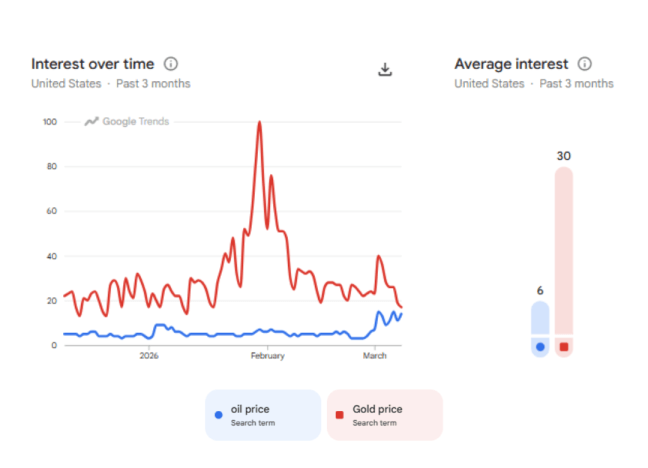648x468 pixels.
Task: Click the March label on the time axis
Action: coord(375,356)
